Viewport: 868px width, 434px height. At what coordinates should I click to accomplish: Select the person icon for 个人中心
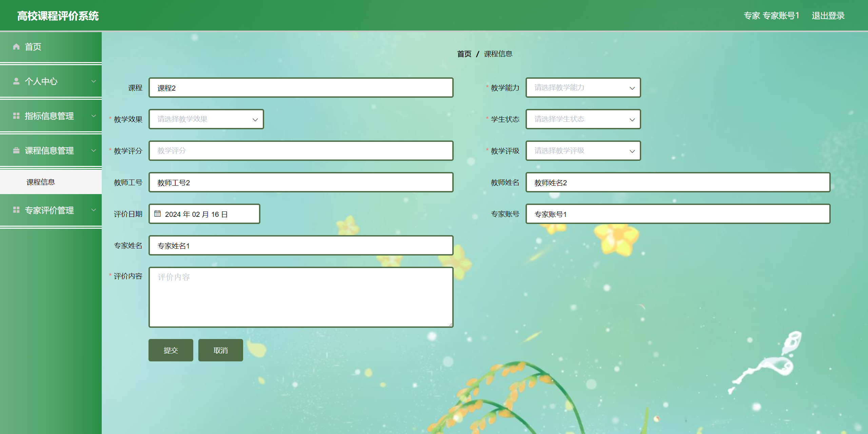coord(16,81)
